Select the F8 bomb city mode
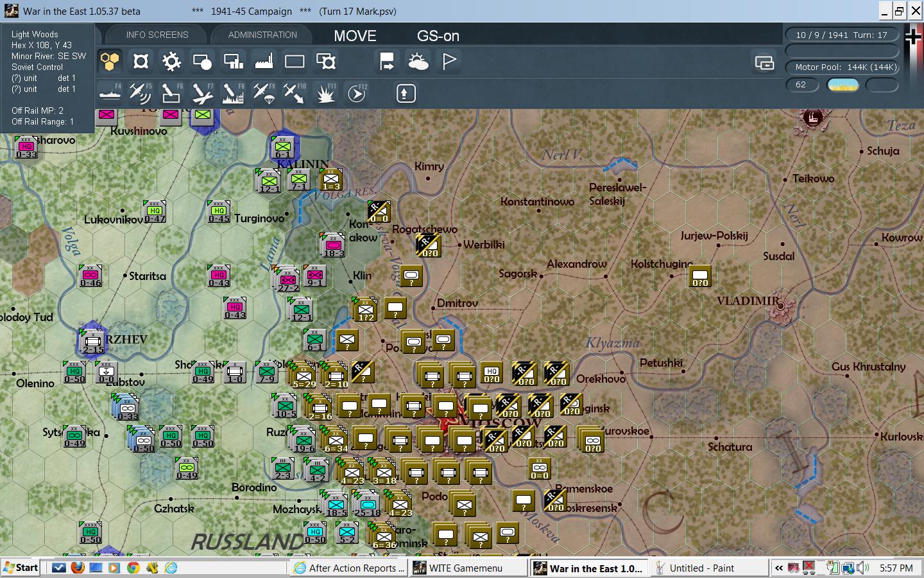Screen dimensions: 924x578 point(233,94)
